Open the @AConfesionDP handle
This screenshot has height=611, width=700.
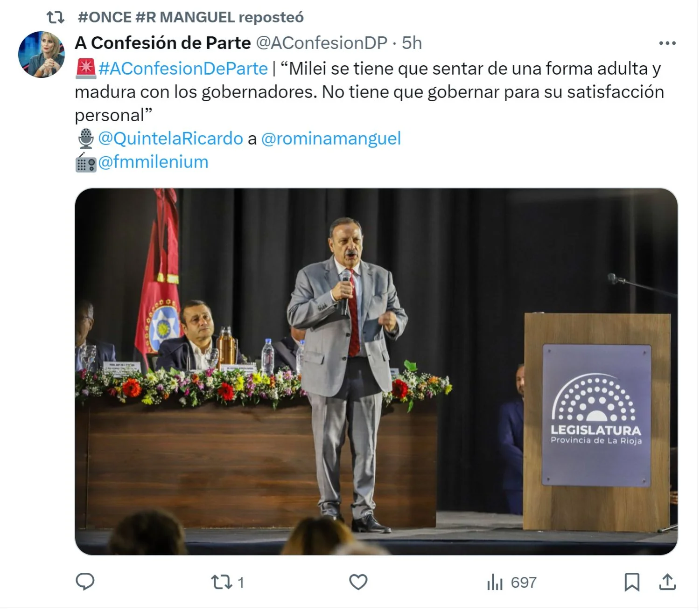pyautogui.click(x=322, y=43)
